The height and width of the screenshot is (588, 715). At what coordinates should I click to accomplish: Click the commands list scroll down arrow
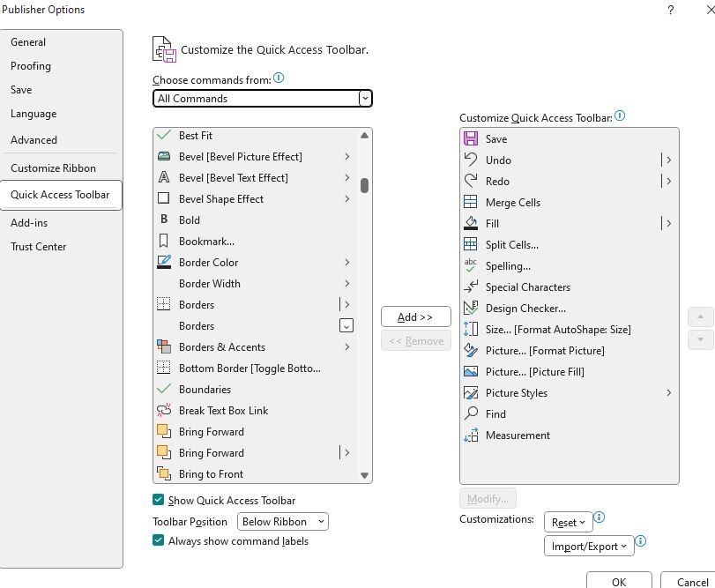pos(364,475)
